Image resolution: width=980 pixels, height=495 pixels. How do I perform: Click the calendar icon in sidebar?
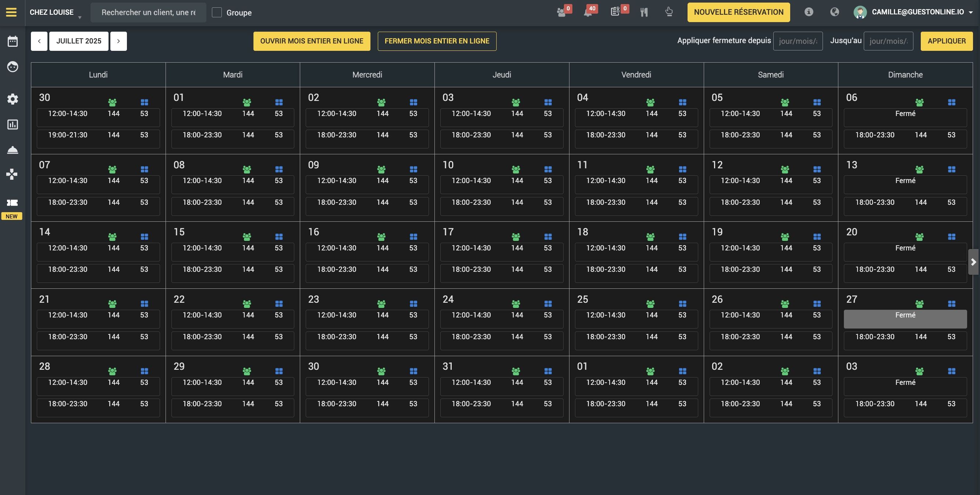(13, 41)
